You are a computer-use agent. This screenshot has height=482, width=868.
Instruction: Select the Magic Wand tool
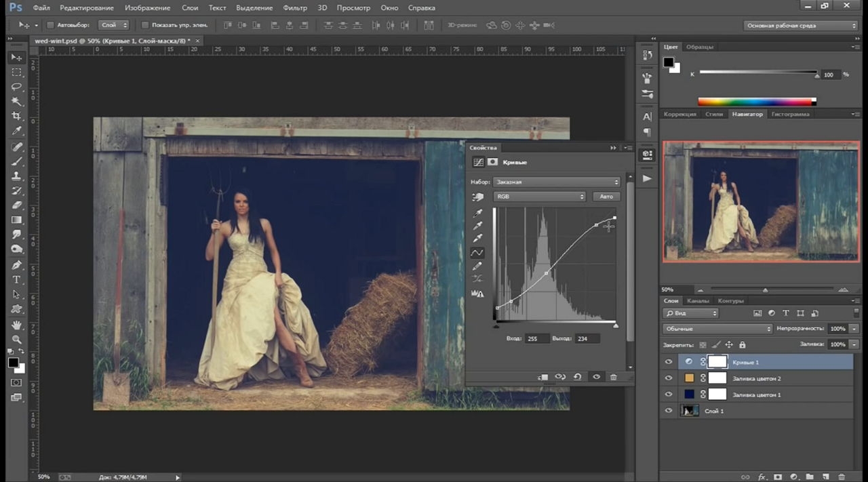coord(16,102)
